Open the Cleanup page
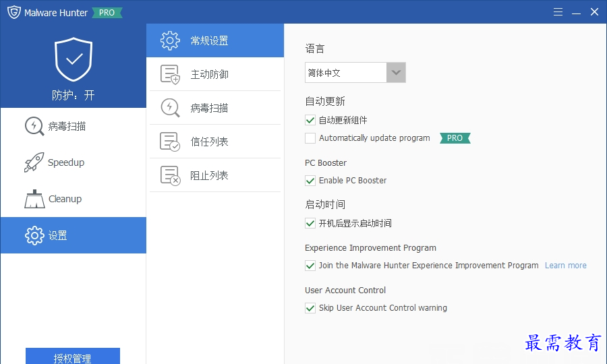This screenshot has height=364, width=607. pos(74,199)
